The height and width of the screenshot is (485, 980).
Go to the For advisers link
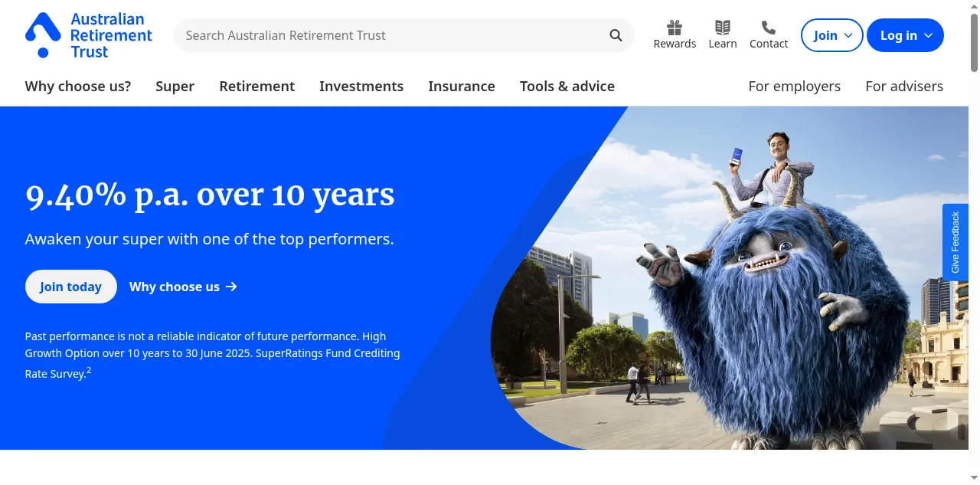coord(904,87)
